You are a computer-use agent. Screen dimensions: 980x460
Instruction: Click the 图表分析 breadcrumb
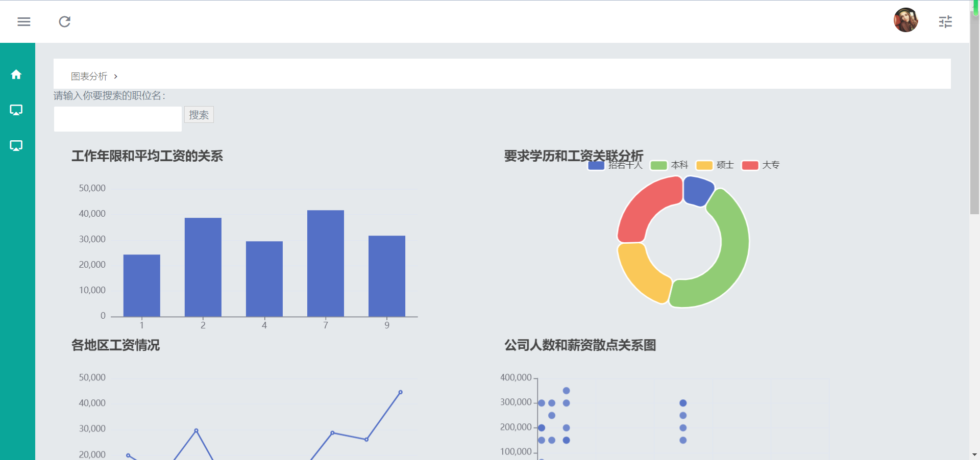point(89,76)
